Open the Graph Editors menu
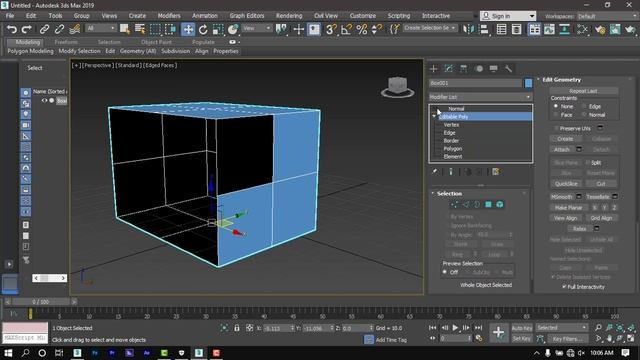640x360 pixels. 247,16
